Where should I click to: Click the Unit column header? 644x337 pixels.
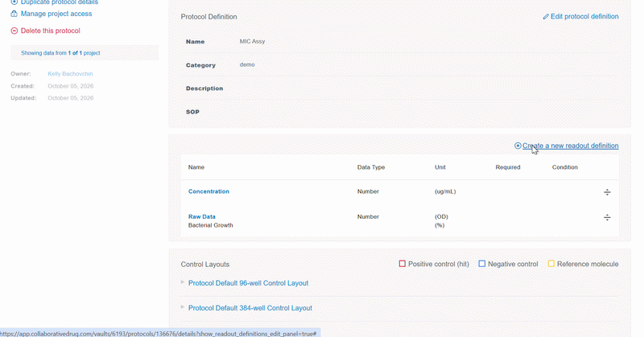point(440,167)
